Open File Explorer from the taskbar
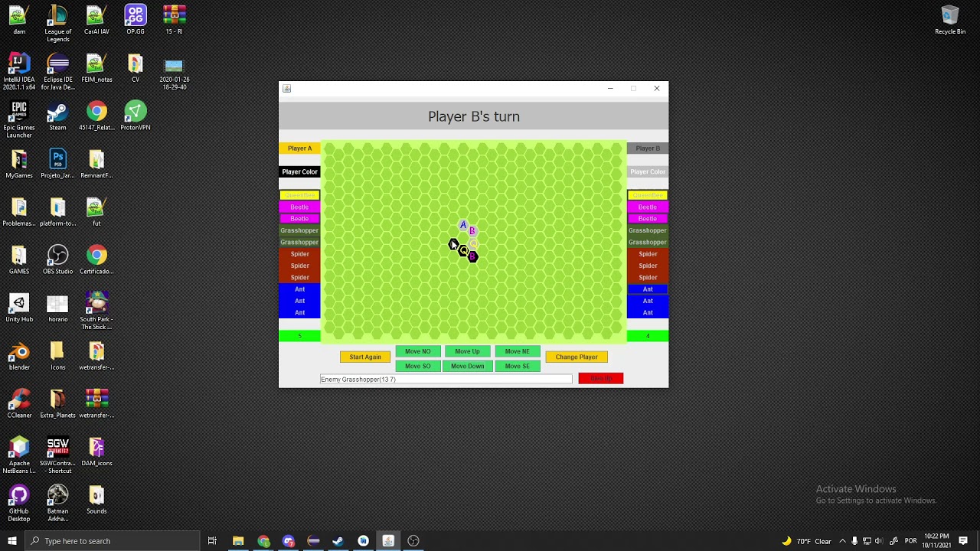The height and width of the screenshot is (551, 980). tap(238, 541)
